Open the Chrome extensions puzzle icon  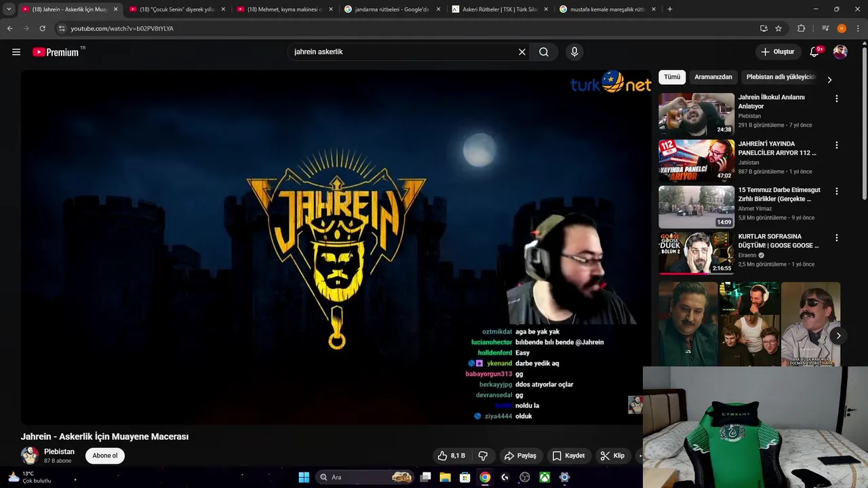[x=802, y=28]
